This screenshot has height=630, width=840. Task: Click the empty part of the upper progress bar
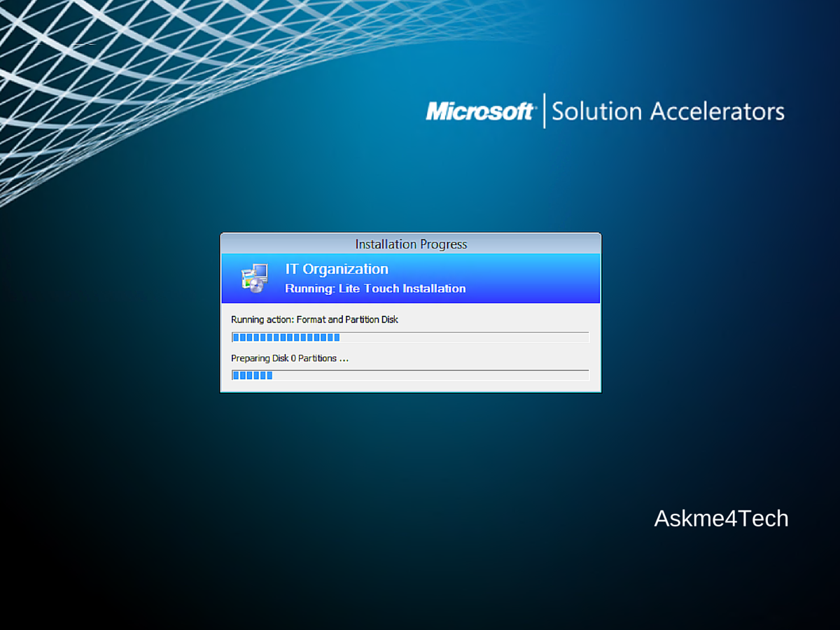[463, 337]
